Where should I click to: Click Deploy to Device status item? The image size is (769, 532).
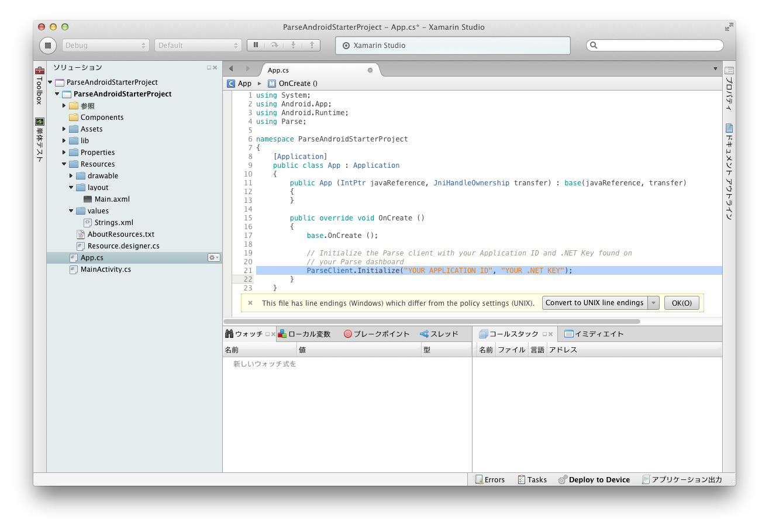[x=594, y=479]
